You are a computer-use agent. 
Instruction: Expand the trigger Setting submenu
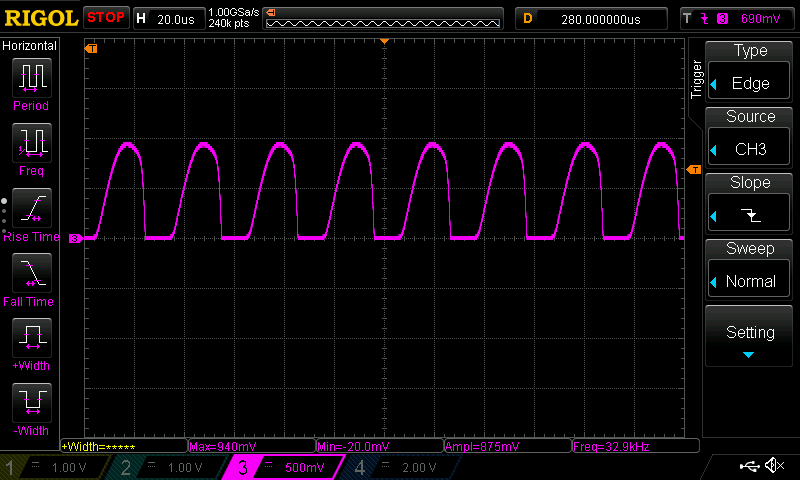coord(748,336)
